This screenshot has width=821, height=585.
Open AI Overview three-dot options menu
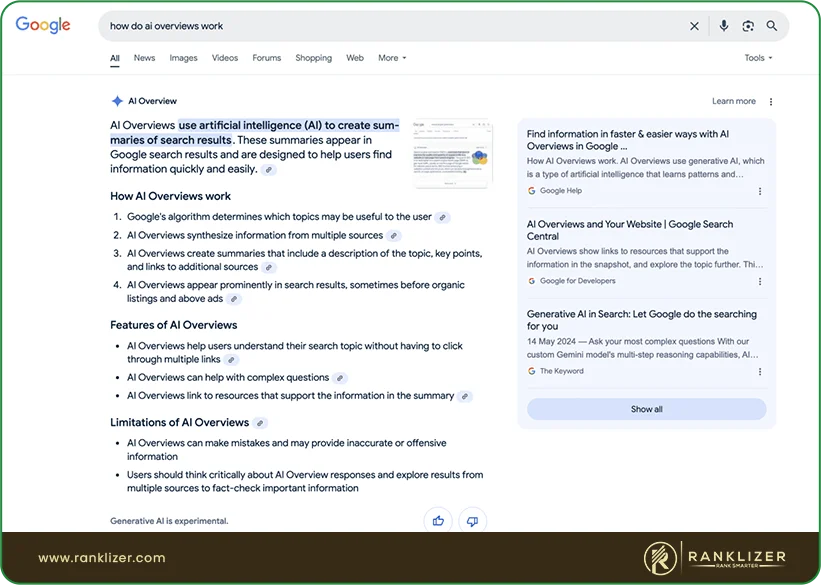[x=771, y=102]
